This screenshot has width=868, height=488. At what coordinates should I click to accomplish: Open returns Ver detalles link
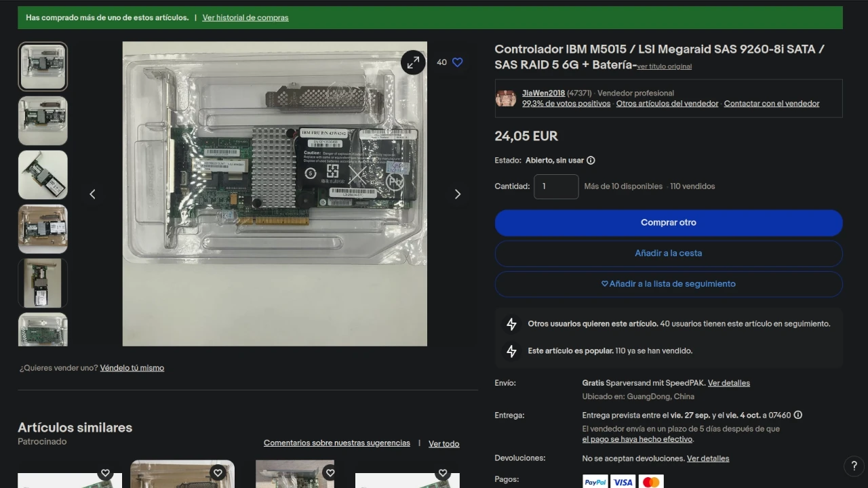tap(708, 459)
